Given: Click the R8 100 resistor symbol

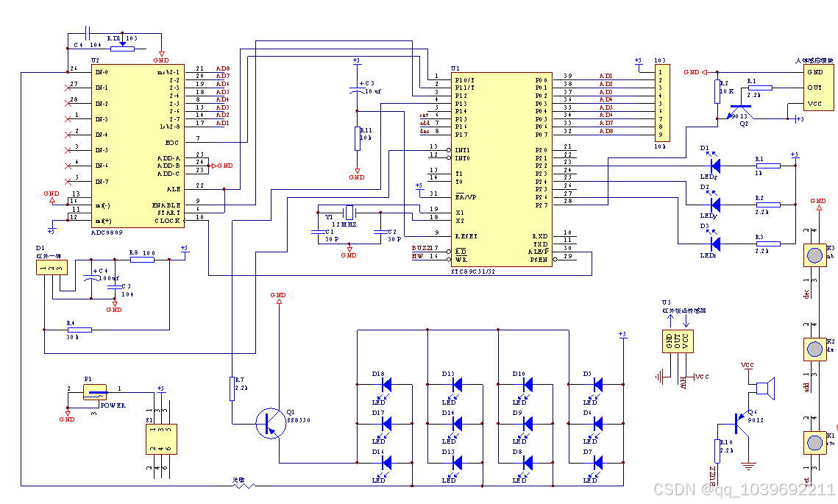Looking at the screenshot, I should click(x=142, y=260).
